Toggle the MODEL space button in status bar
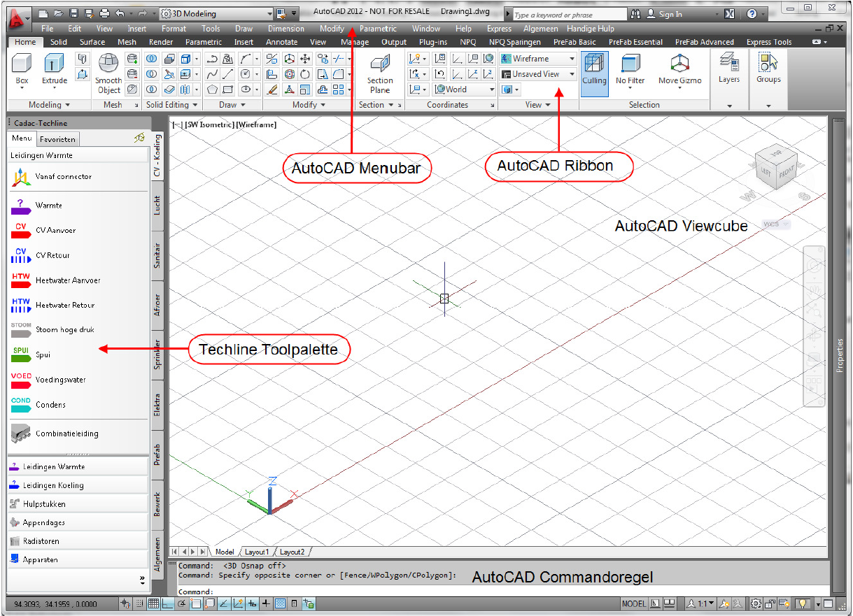 (x=634, y=603)
